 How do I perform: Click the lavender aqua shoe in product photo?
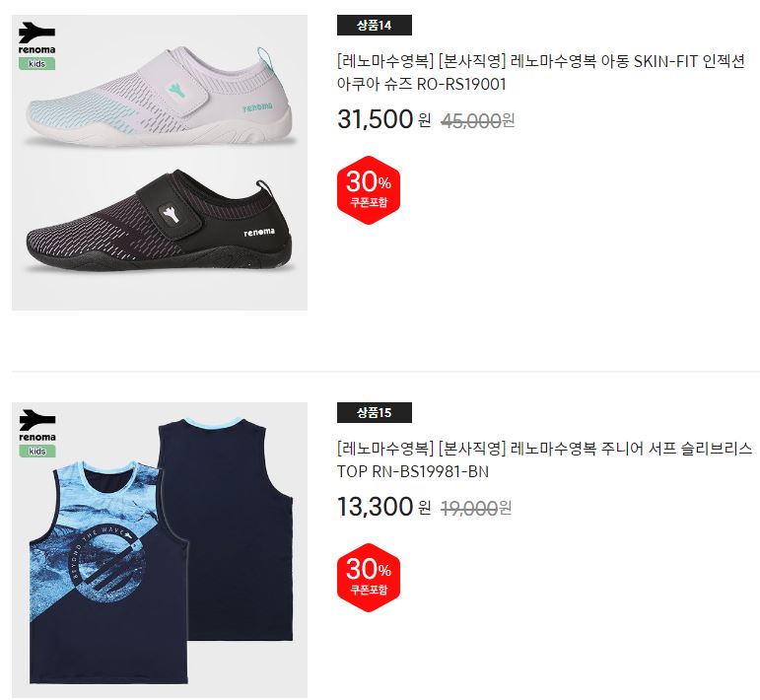tap(160, 96)
